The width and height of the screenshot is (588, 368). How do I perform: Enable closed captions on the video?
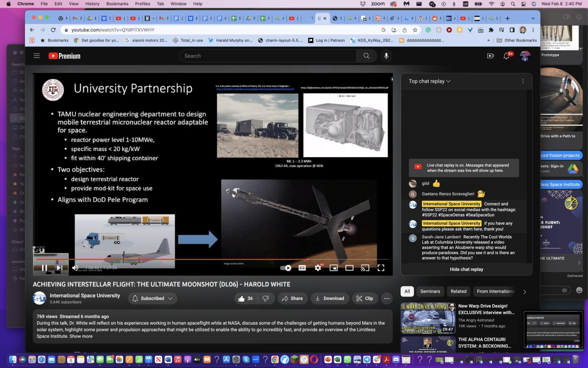pos(302,268)
